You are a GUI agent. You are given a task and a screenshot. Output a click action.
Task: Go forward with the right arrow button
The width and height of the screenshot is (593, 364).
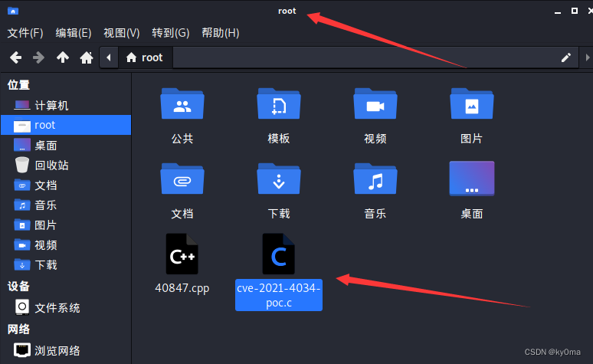point(38,57)
